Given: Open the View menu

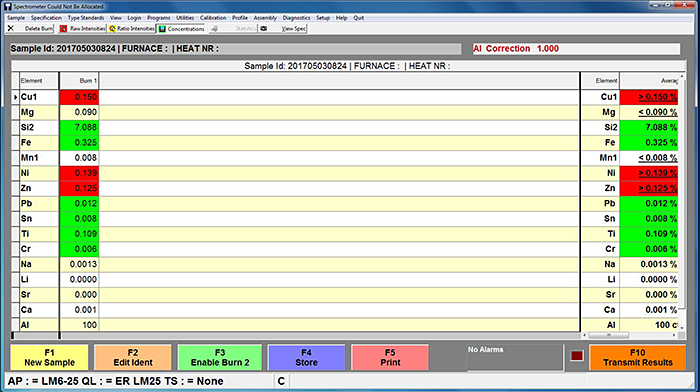Looking at the screenshot, I should tap(116, 18).
